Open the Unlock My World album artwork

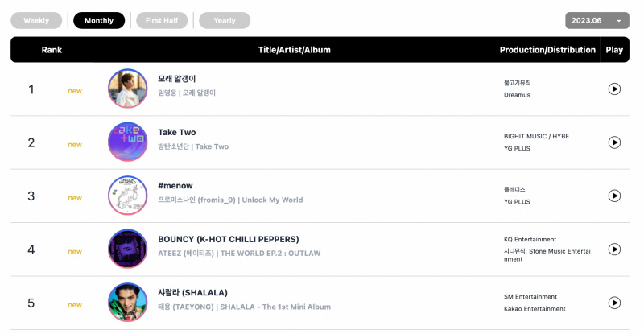(128, 195)
